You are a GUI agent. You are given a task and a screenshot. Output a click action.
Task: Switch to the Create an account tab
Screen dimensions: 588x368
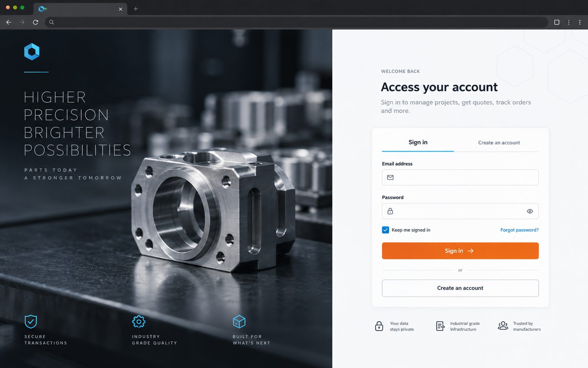point(499,143)
